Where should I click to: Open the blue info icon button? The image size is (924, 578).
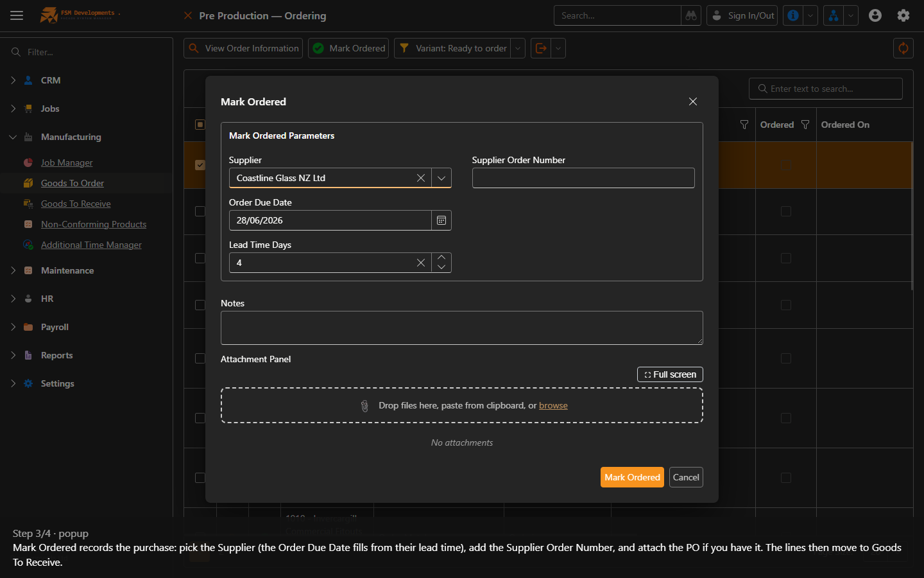coord(793,15)
